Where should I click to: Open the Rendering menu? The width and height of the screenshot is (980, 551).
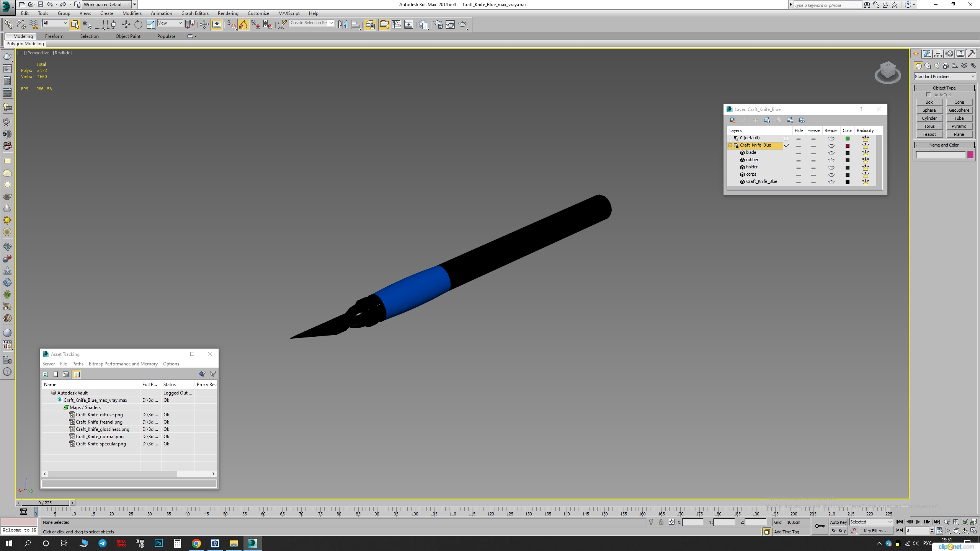click(x=228, y=13)
